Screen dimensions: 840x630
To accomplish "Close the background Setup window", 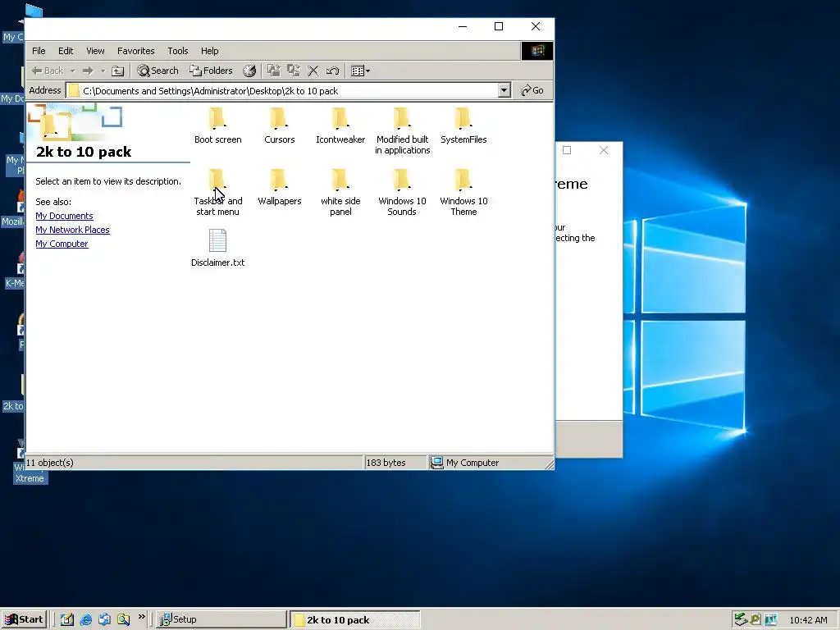I will 604,150.
